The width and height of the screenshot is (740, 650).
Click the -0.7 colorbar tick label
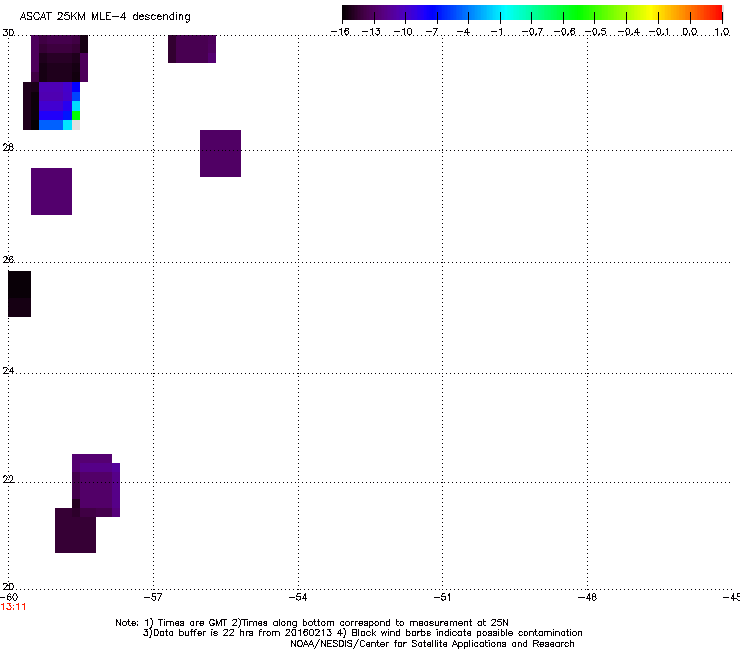coord(532,32)
